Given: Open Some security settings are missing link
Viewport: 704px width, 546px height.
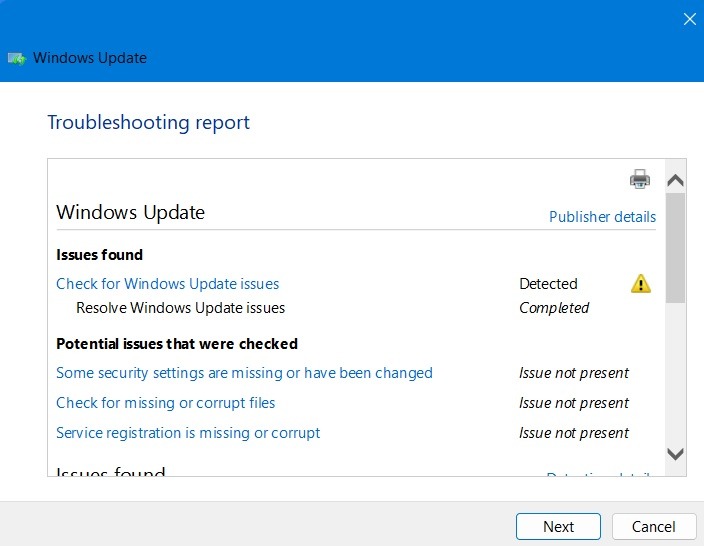Looking at the screenshot, I should 244,373.
